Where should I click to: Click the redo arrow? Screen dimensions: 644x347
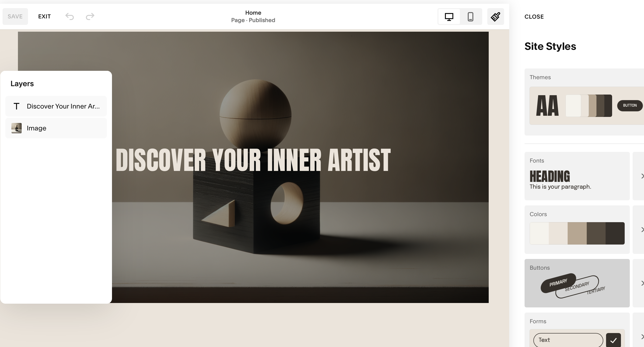90,17
